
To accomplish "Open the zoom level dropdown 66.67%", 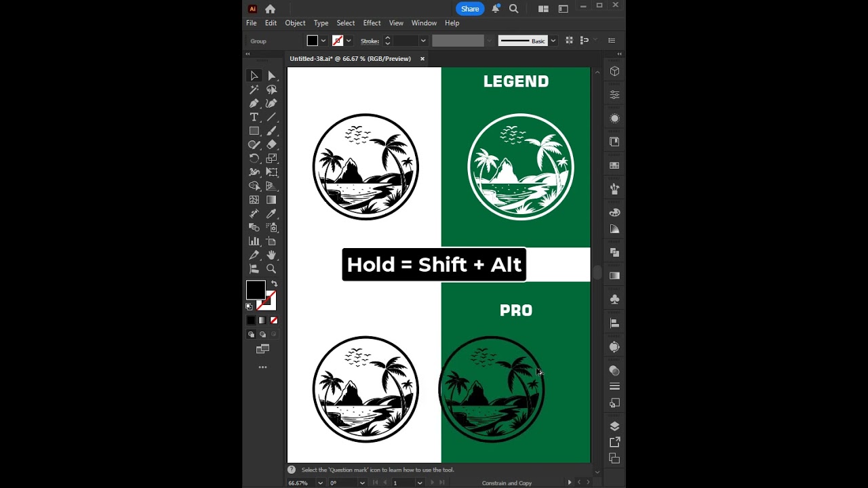I will click(320, 483).
